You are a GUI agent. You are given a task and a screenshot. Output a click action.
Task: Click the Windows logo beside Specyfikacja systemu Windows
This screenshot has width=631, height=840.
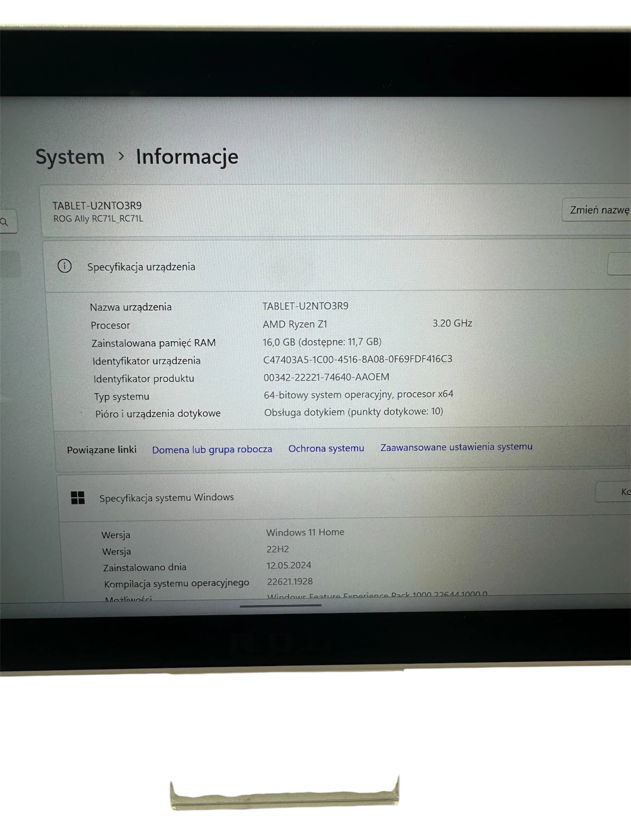[x=78, y=497]
